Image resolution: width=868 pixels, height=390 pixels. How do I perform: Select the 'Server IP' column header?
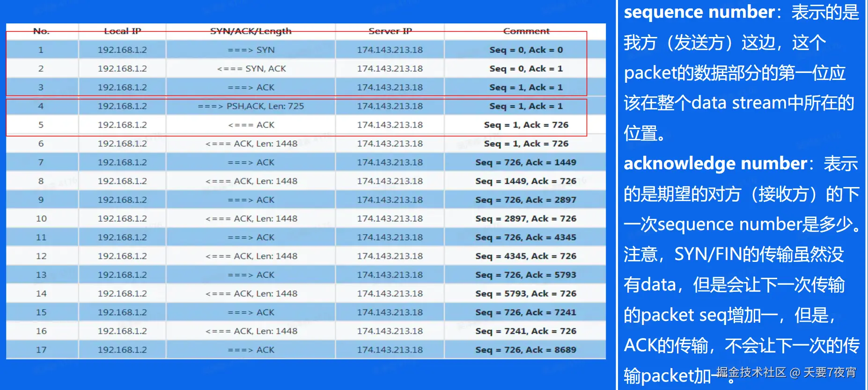click(x=390, y=31)
